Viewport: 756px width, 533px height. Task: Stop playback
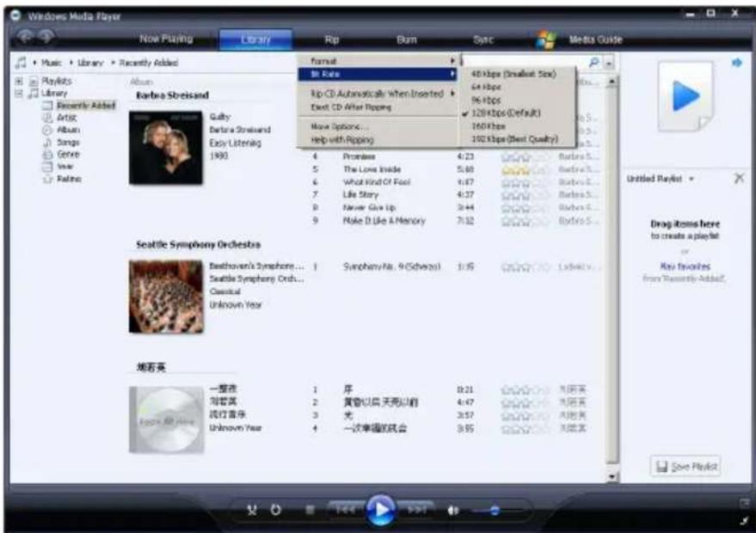tap(310, 510)
